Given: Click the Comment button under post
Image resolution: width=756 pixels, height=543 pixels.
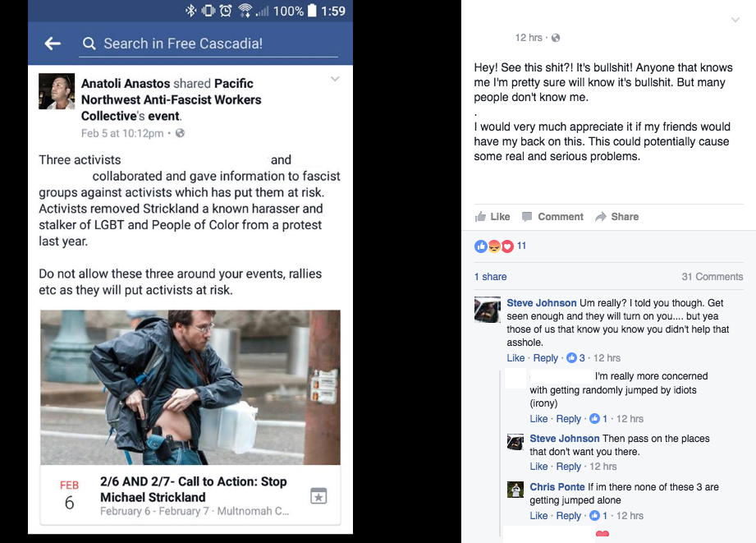Looking at the screenshot, I should [552, 217].
